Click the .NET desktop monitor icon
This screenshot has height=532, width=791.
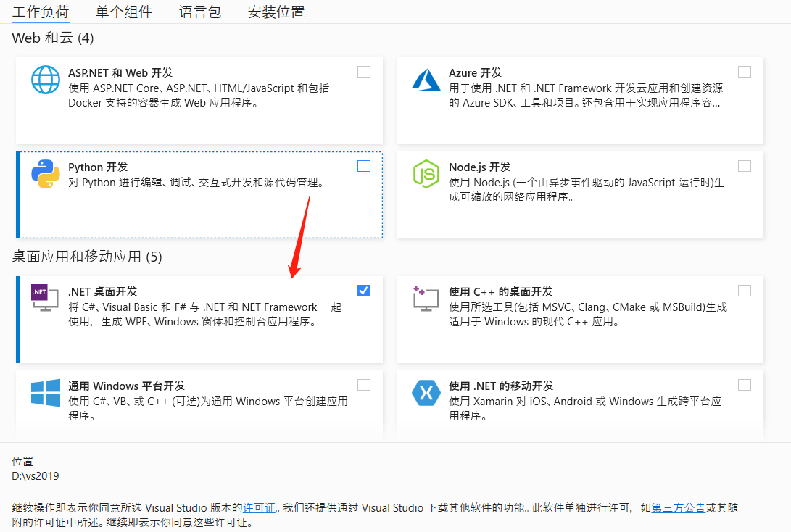[x=45, y=299]
